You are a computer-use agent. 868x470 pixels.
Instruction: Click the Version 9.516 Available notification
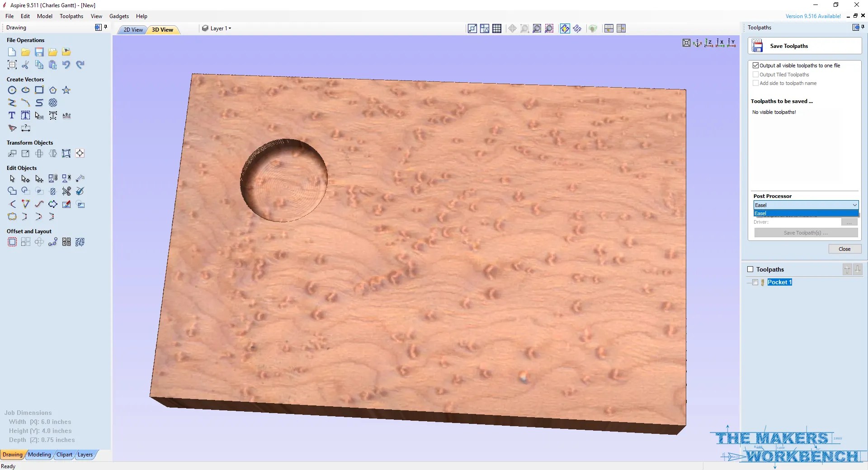(x=813, y=16)
